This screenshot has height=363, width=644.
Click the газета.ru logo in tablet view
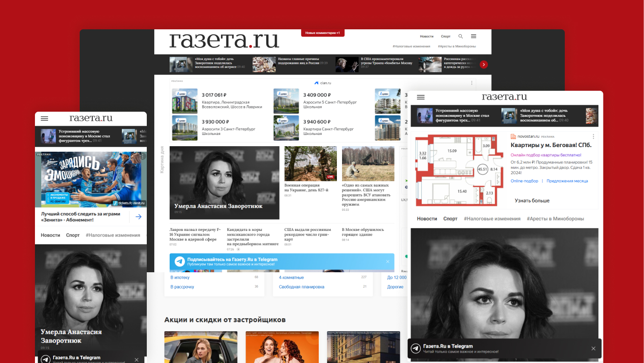coord(504,97)
